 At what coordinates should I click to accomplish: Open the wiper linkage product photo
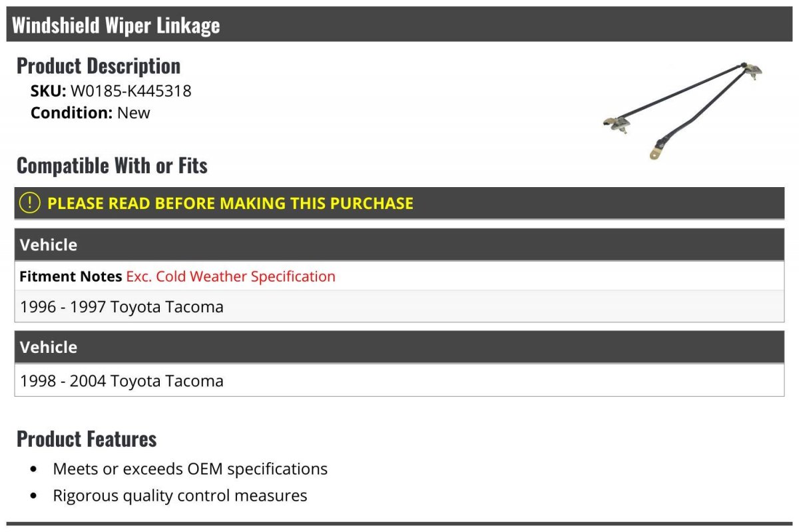click(682, 110)
